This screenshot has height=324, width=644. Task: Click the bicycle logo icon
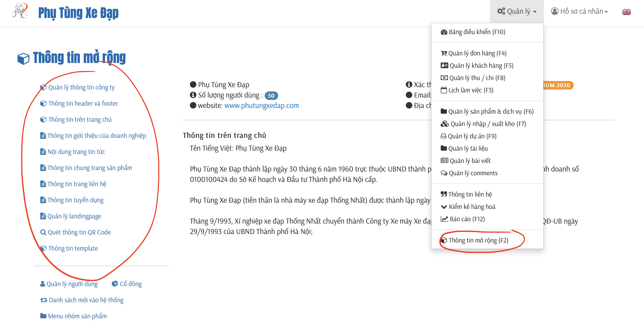(20, 11)
